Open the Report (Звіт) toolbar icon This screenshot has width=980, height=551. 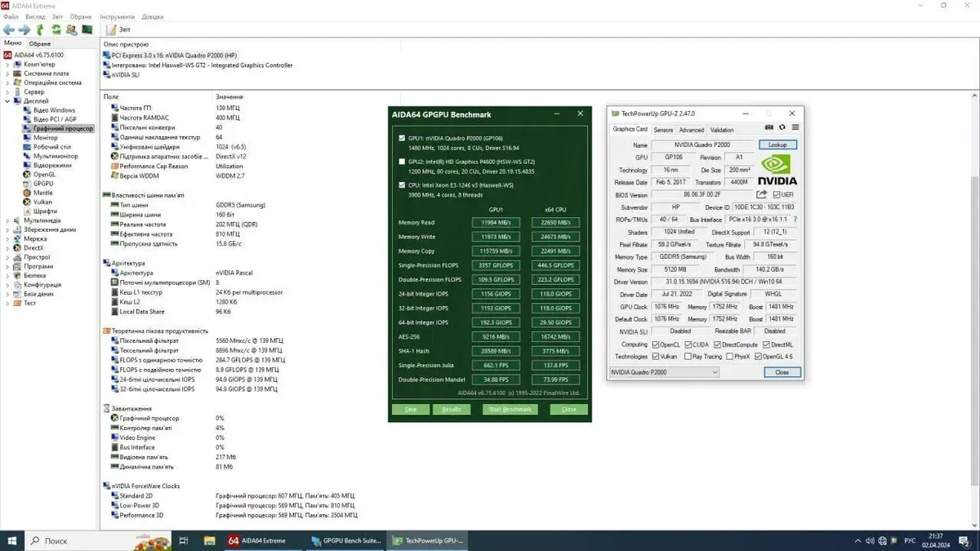click(110, 29)
